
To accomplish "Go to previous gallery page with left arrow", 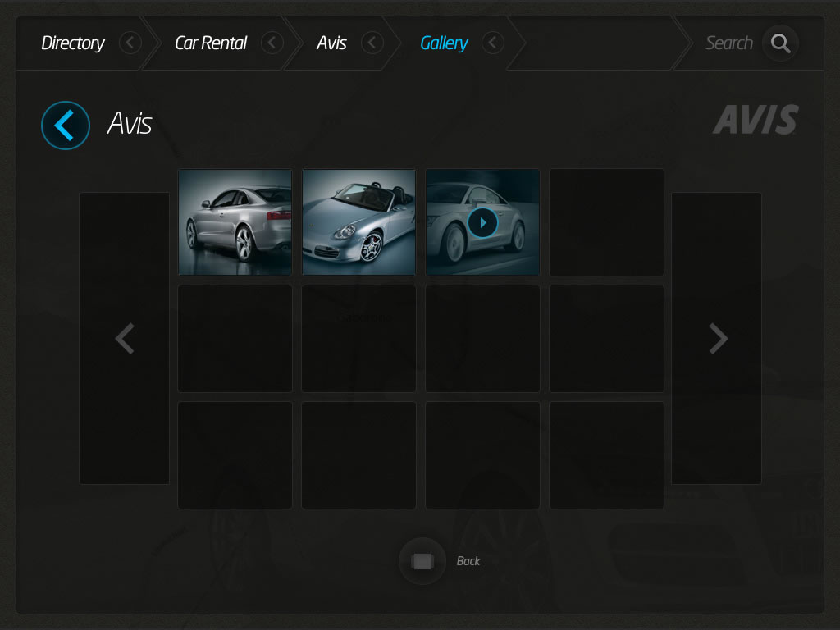I will click(124, 338).
